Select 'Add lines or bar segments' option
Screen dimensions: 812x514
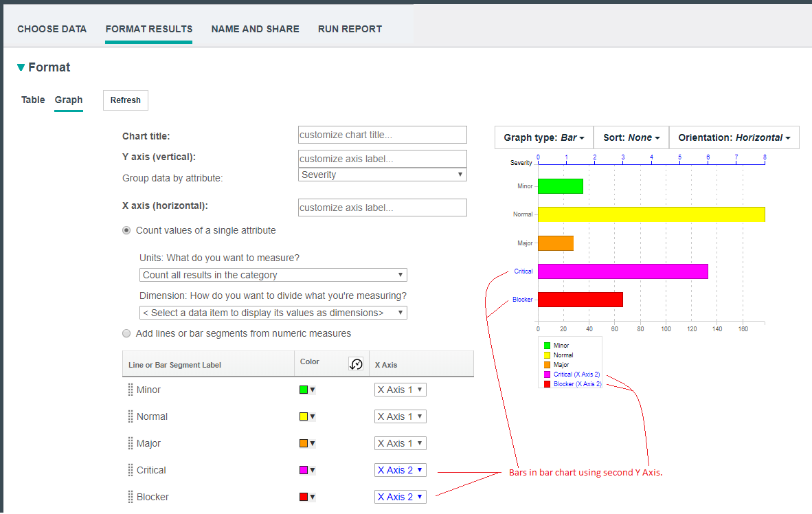126,334
